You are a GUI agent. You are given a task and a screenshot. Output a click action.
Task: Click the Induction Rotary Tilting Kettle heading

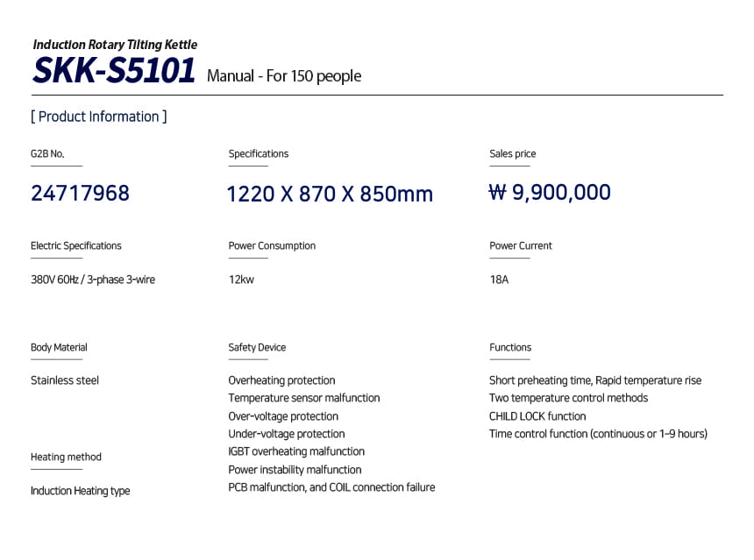[115, 45]
